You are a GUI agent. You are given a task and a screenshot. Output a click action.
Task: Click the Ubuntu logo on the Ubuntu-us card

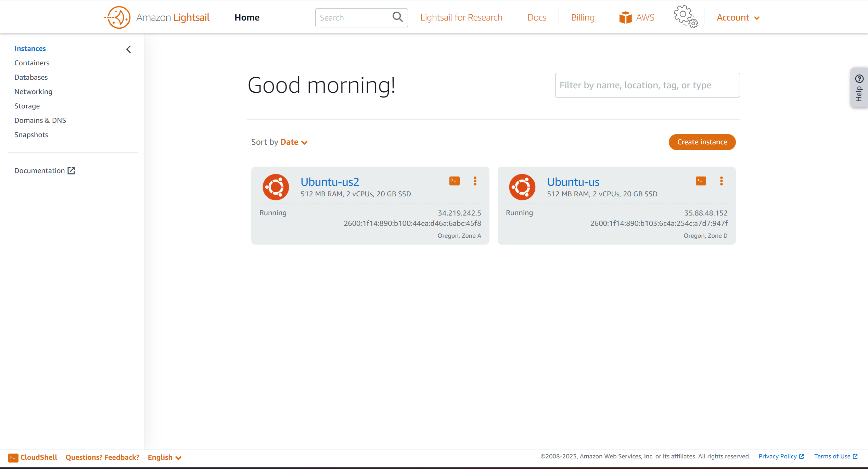[522, 187]
